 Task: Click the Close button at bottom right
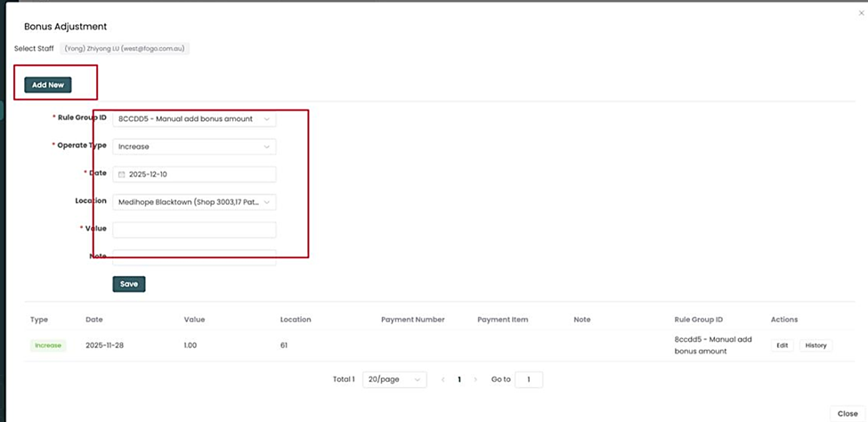(848, 413)
